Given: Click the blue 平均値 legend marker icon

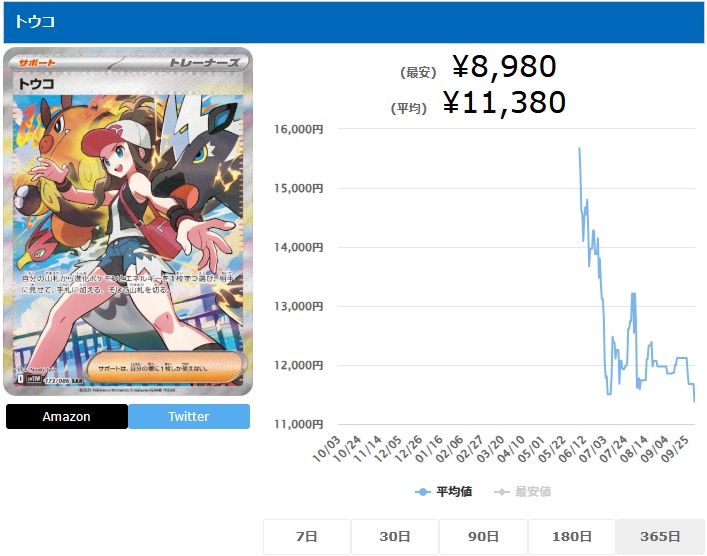Looking at the screenshot, I should tap(422, 492).
